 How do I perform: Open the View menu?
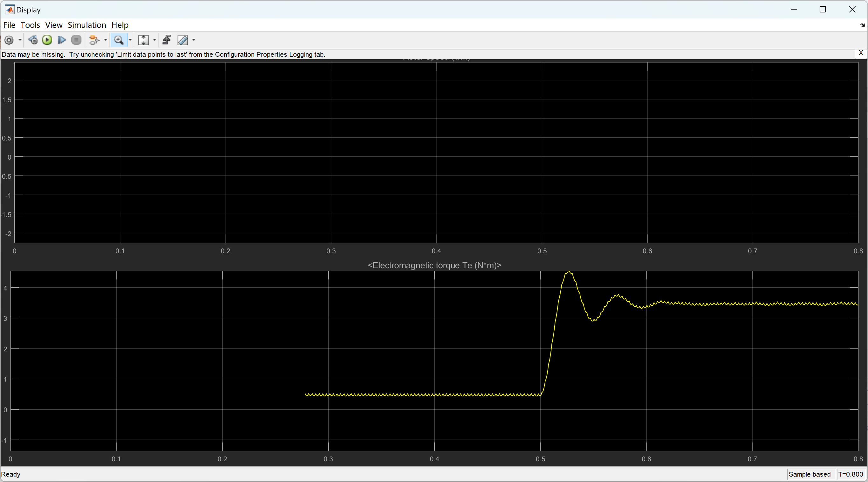53,25
